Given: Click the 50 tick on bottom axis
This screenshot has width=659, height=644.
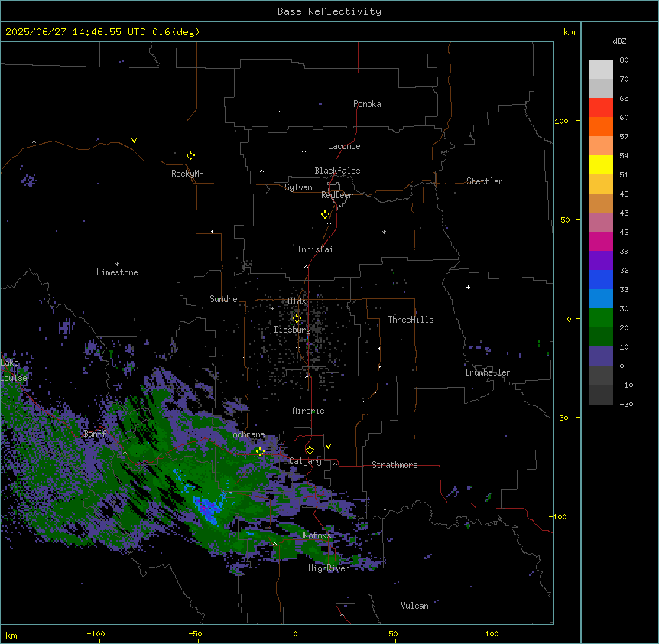Looking at the screenshot, I should click(x=393, y=633).
